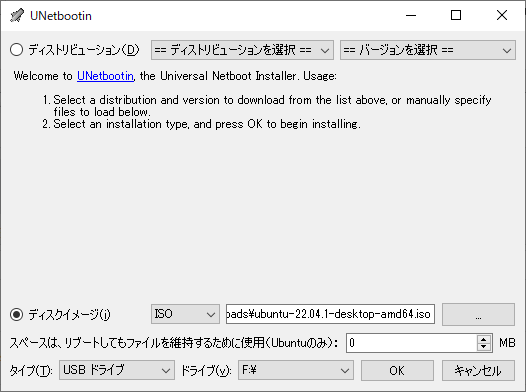Maximize the UNetbootin window
This screenshot has width=526, height=392.
(456, 15)
